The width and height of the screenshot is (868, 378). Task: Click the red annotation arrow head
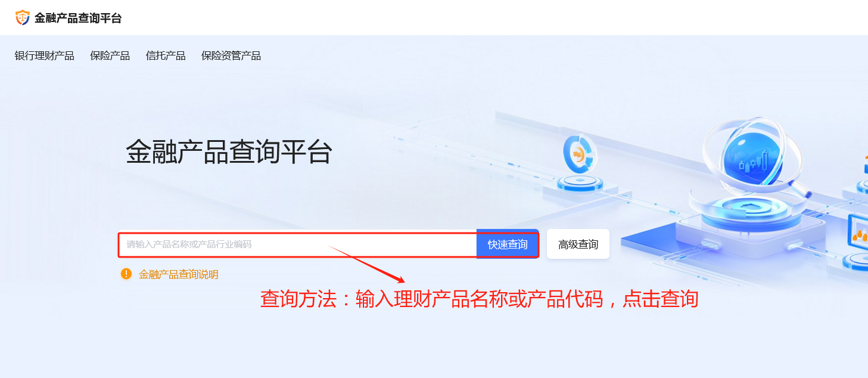(399, 278)
